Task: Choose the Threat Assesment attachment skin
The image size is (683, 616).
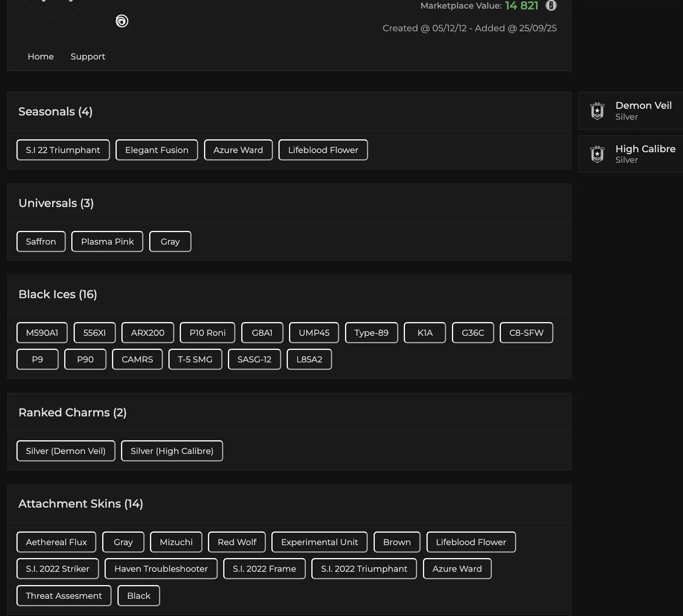Action: [64, 596]
